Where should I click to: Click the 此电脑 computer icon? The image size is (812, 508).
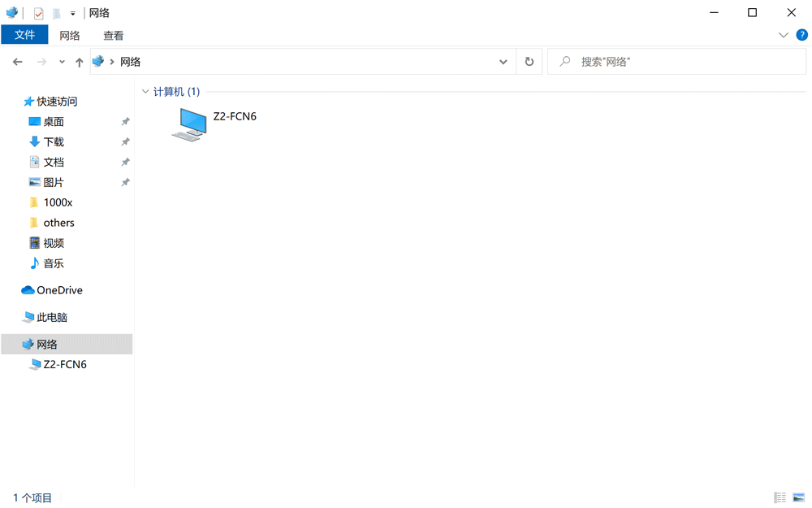click(28, 317)
